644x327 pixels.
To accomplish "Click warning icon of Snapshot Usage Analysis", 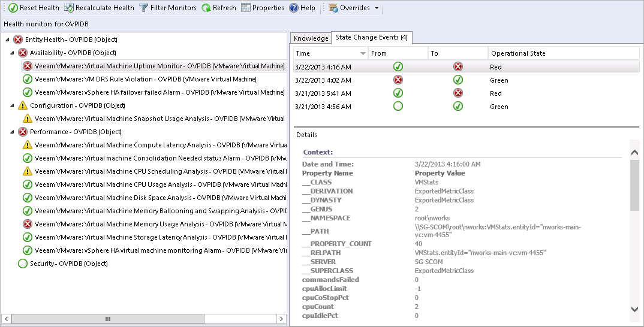I will tap(28, 119).
